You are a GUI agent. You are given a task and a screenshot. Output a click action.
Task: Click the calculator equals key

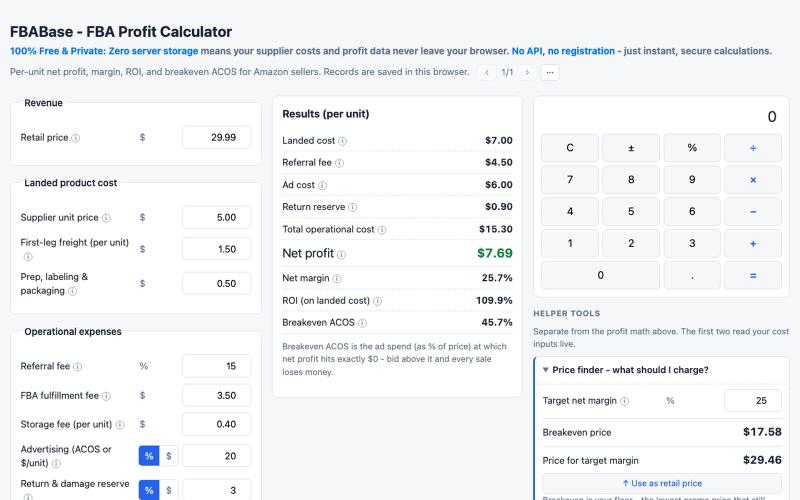tap(753, 276)
